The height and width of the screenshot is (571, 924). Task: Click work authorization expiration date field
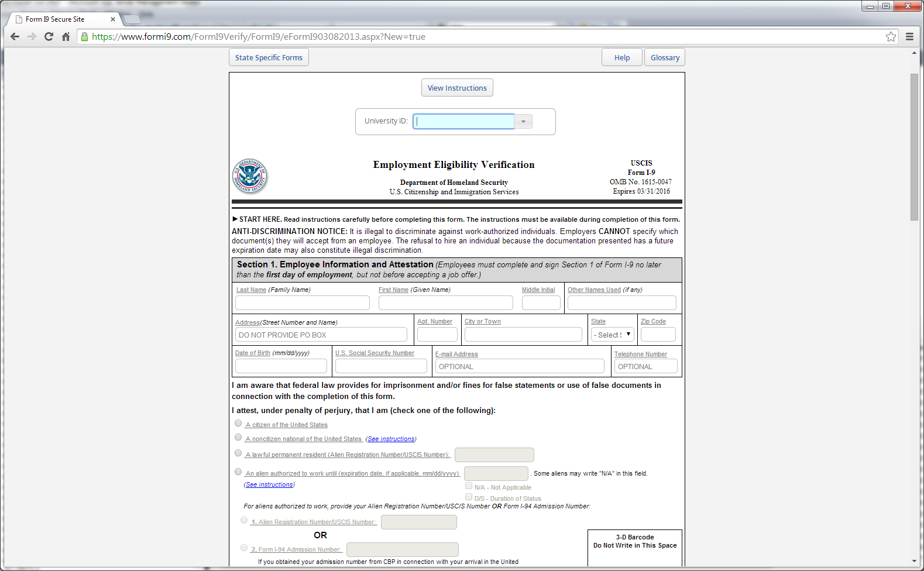coord(496,473)
